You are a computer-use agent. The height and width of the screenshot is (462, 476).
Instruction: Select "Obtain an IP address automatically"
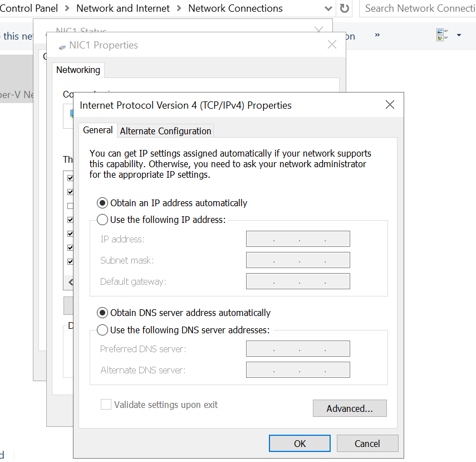[102, 203]
